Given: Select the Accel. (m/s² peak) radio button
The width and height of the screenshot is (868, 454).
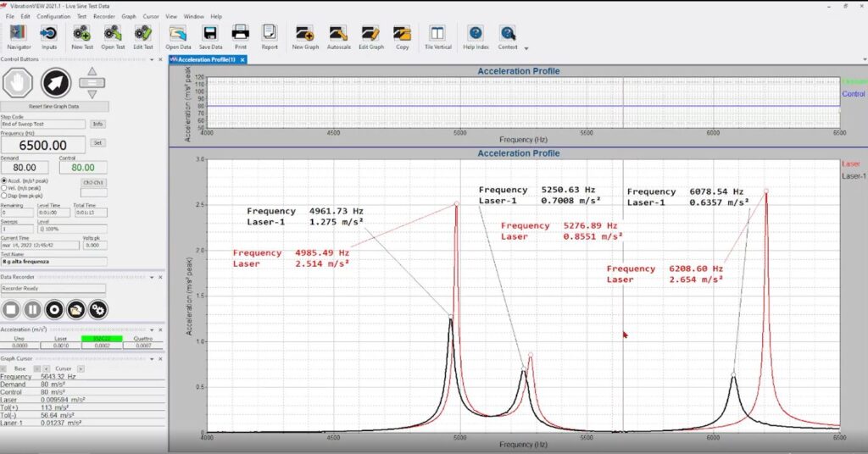Looking at the screenshot, I should (4, 180).
